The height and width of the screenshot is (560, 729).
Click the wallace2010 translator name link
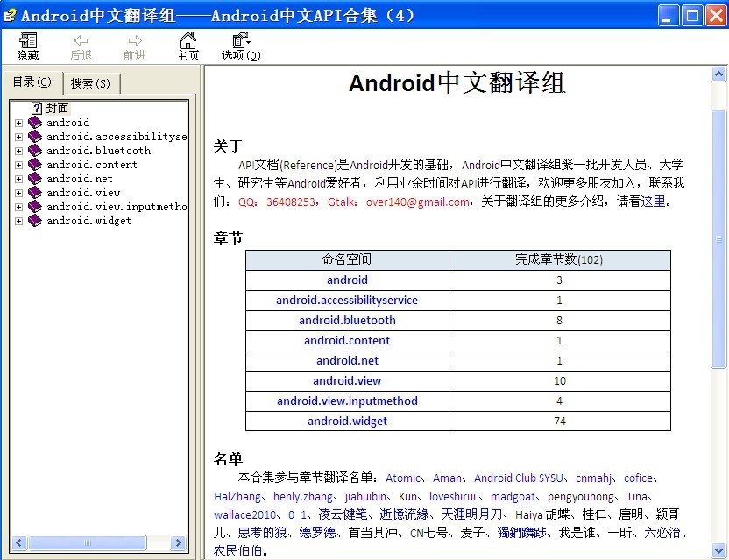point(244,514)
